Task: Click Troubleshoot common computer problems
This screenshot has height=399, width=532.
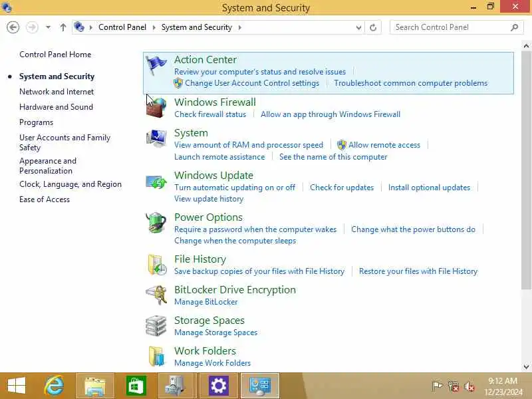Action: point(410,83)
